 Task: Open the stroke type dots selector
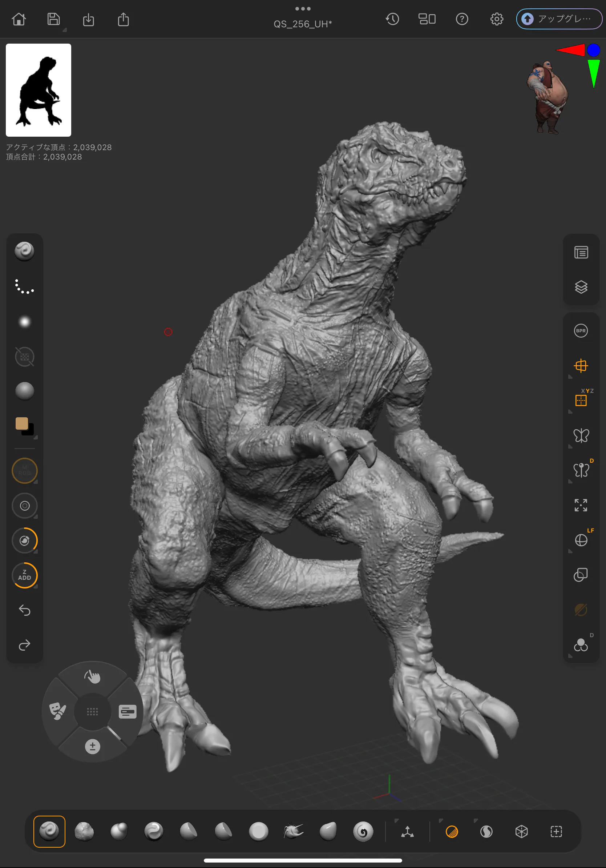[x=25, y=286]
